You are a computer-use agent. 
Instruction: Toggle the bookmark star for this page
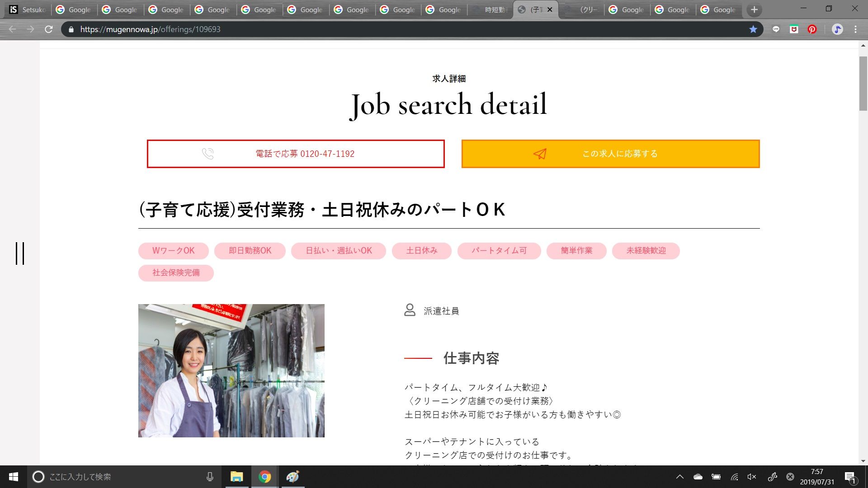click(753, 29)
